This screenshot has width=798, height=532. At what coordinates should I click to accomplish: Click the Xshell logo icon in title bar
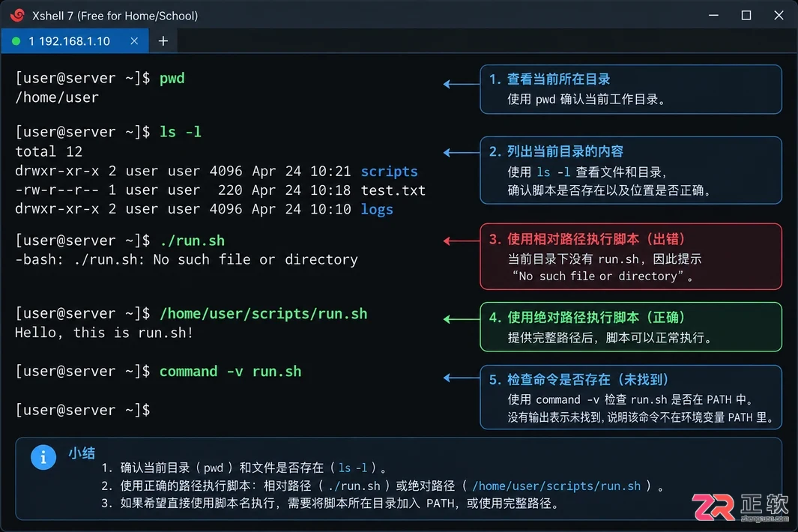(x=16, y=15)
